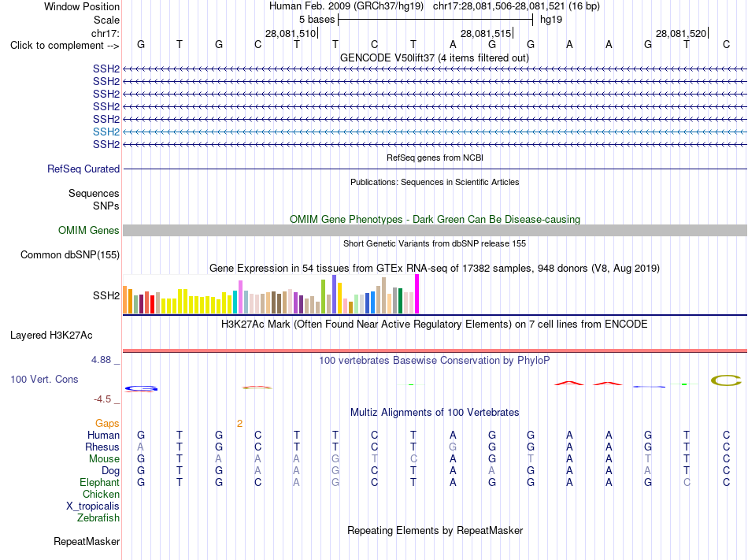Screen dimensions: 748x560
Task: Click the olive C conservation logo letter
Action: tap(726, 380)
